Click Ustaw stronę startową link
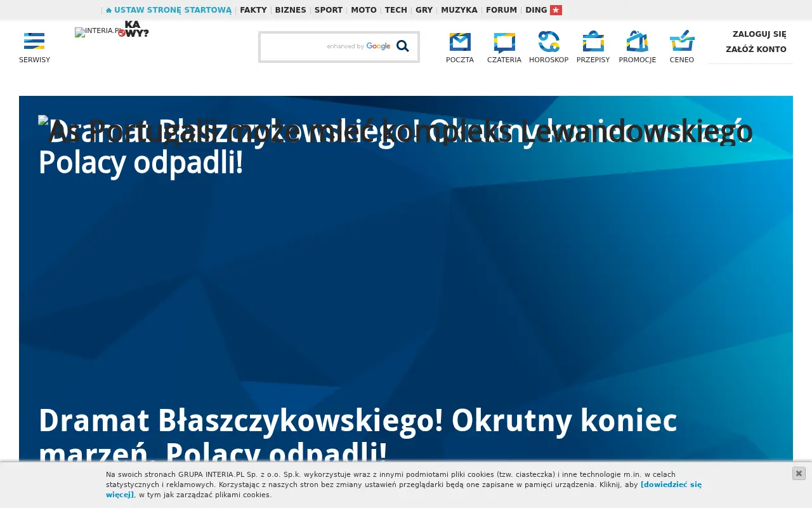The width and height of the screenshot is (812, 508). point(173,10)
